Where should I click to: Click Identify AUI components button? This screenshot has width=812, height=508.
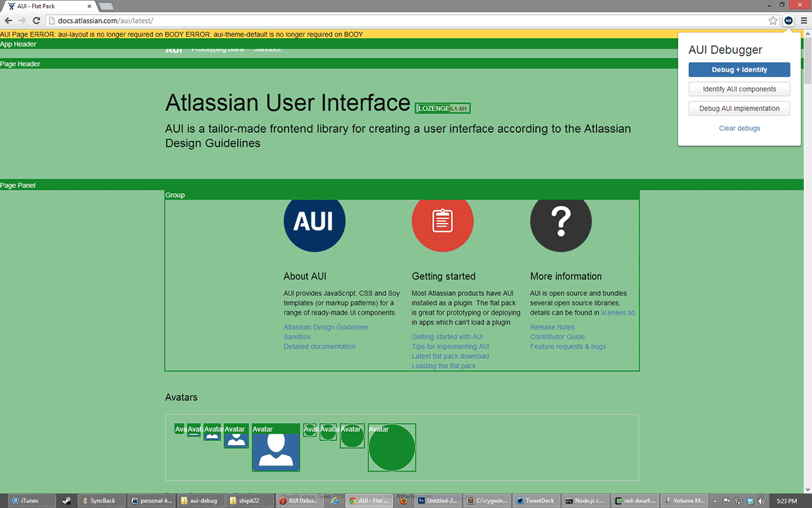point(739,89)
